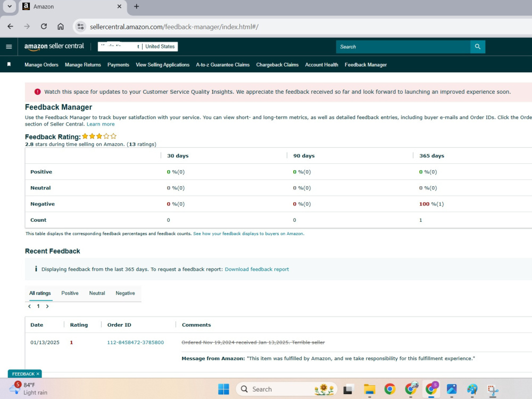The width and height of the screenshot is (532, 399).
Task: Open the Photos app in the taskbar
Action: pyautogui.click(x=452, y=389)
